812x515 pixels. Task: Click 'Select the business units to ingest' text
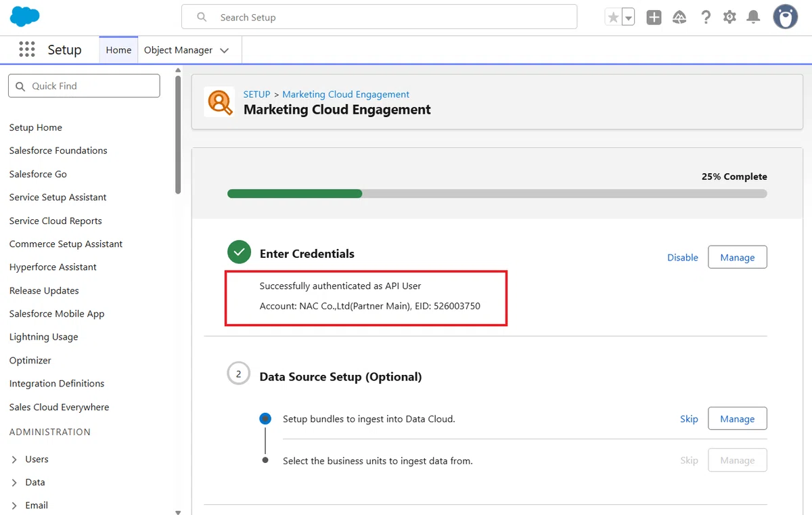click(378, 461)
